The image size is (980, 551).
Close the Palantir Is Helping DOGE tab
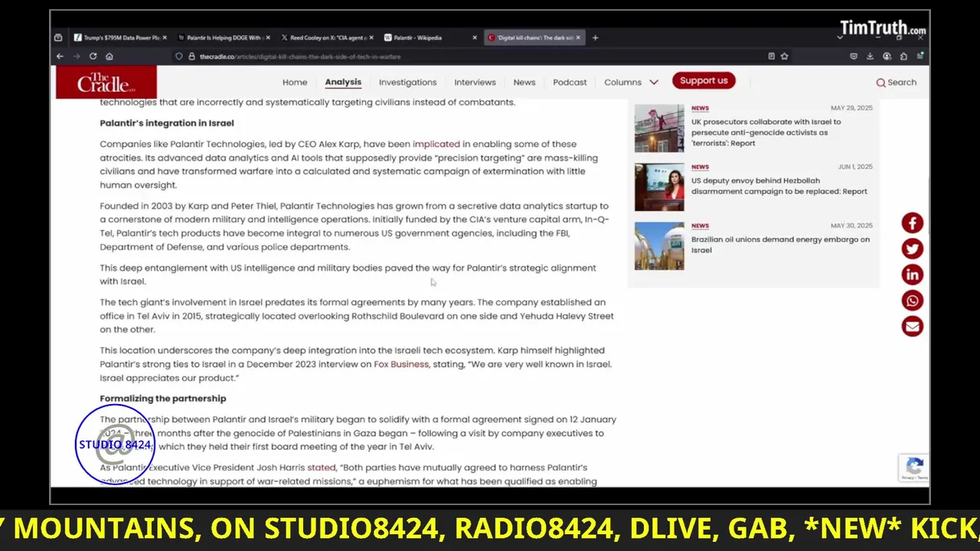[267, 37]
